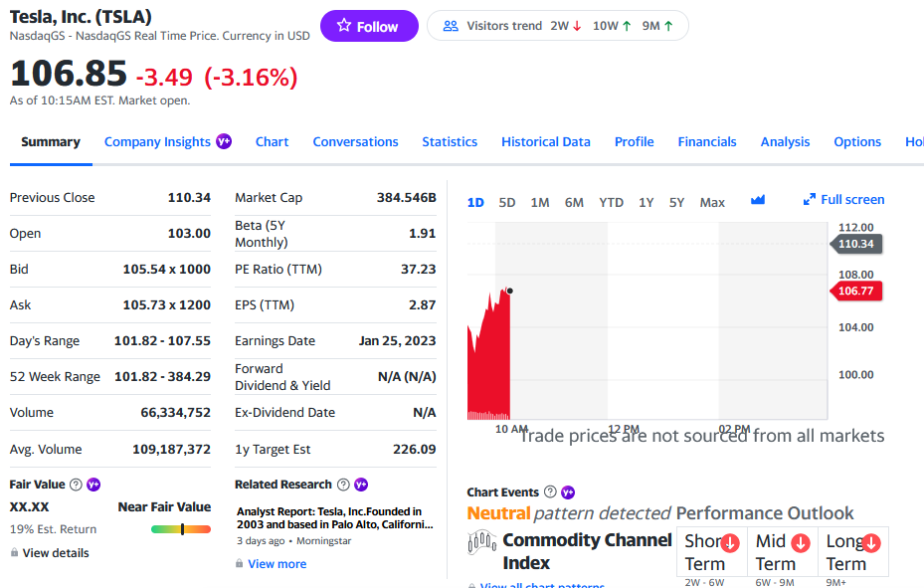Image resolution: width=924 pixels, height=588 pixels.
Task: Open the Tesla Analyst Report headline
Action: (x=335, y=518)
